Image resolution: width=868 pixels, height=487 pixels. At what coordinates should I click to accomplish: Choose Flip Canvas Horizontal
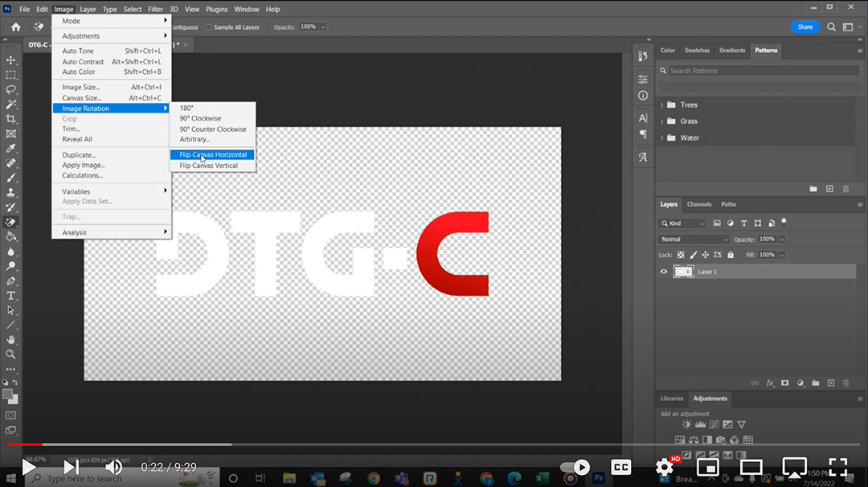pyautogui.click(x=212, y=155)
